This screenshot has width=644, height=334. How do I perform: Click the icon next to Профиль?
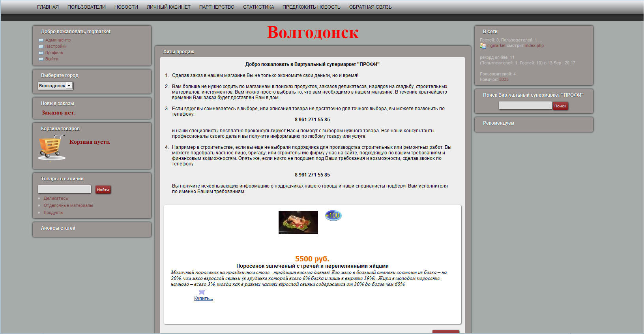tap(41, 53)
